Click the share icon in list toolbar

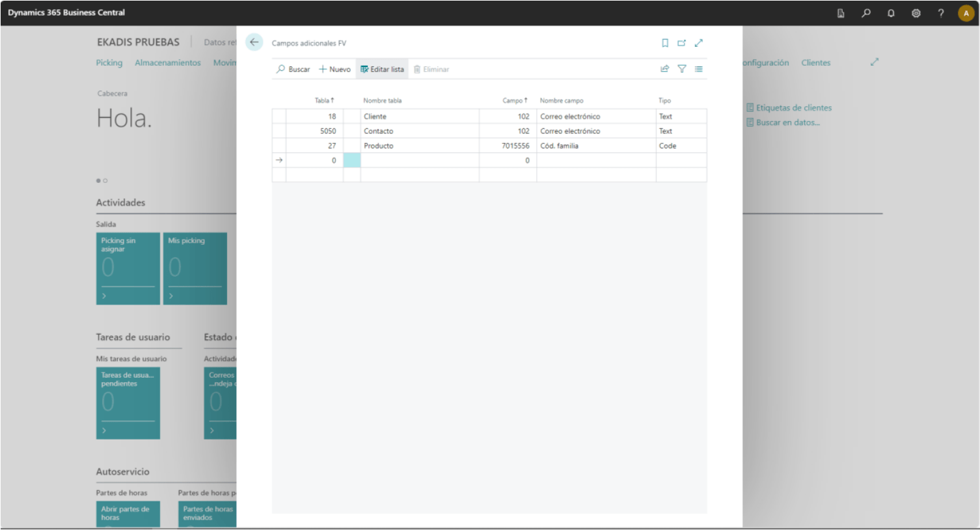[664, 69]
